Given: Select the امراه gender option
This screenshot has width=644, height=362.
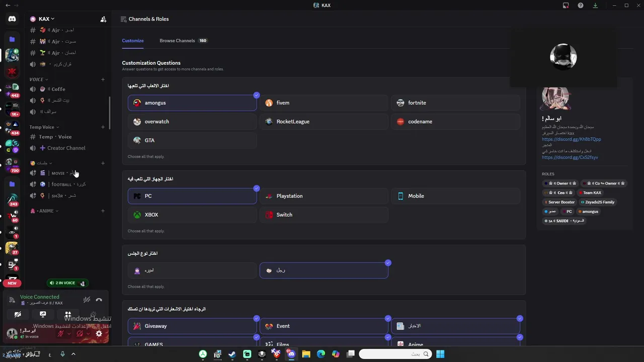Looking at the screenshot, I should tap(192, 270).
